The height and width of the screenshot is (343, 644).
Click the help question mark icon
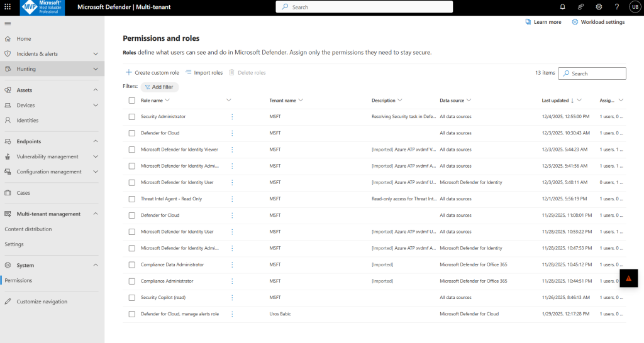click(616, 7)
